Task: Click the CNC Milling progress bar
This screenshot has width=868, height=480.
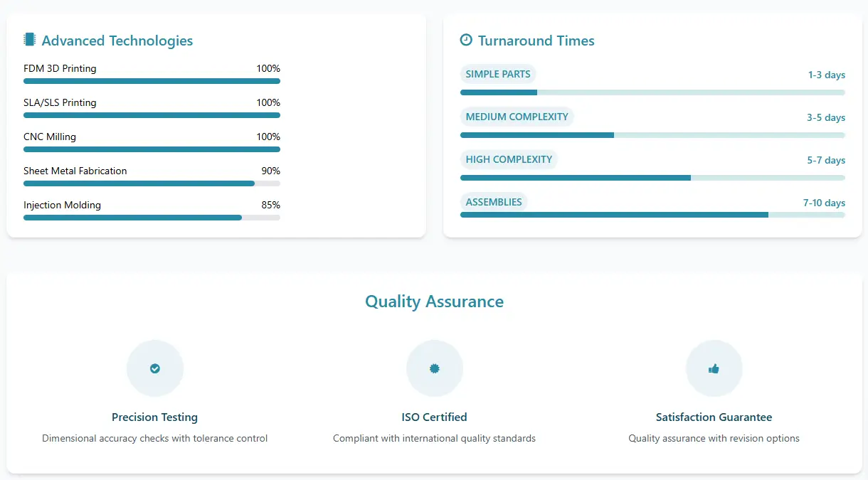Action: tap(152, 149)
